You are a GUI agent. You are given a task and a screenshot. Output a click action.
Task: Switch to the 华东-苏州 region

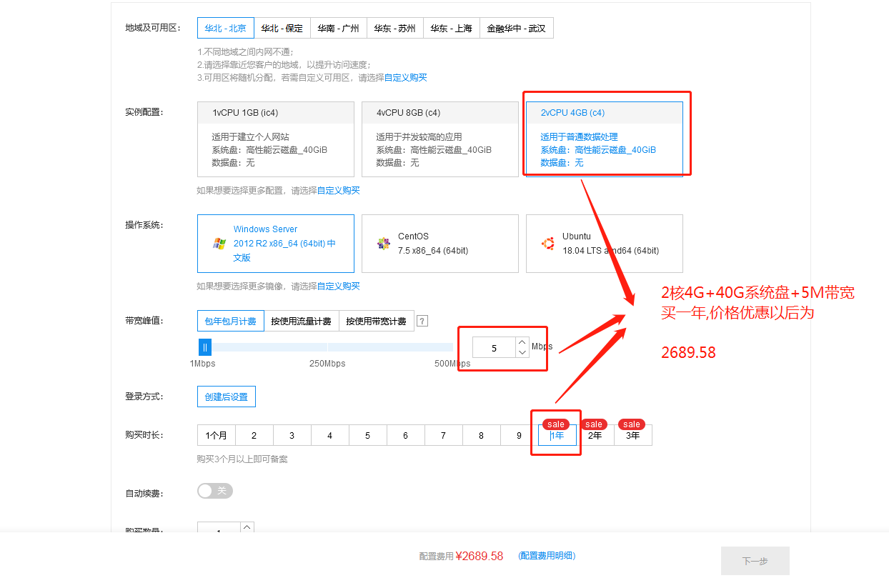tap(395, 28)
